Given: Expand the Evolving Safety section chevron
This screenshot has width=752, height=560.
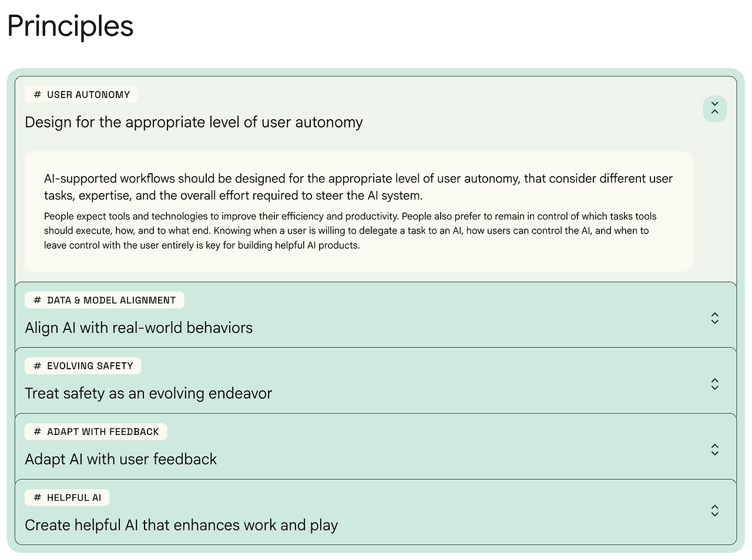Looking at the screenshot, I should pos(714,384).
